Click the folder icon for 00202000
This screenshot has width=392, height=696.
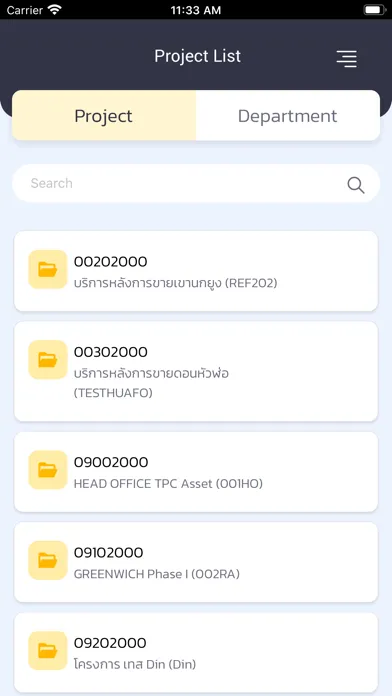click(x=48, y=269)
